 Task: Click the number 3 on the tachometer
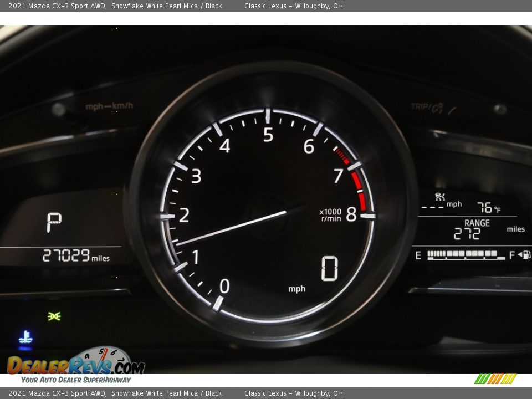click(x=196, y=176)
